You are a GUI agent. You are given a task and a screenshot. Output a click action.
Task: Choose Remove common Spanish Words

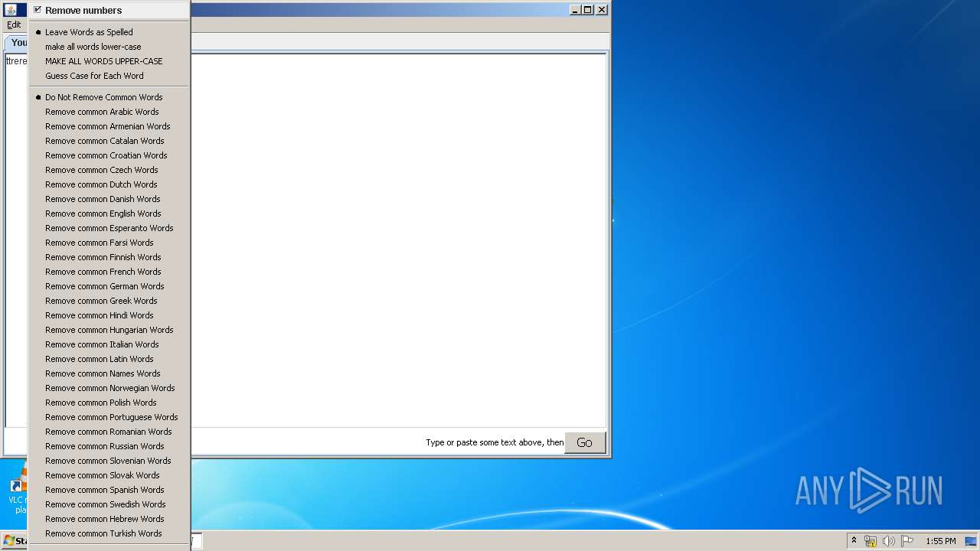click(x=109, y=490)
